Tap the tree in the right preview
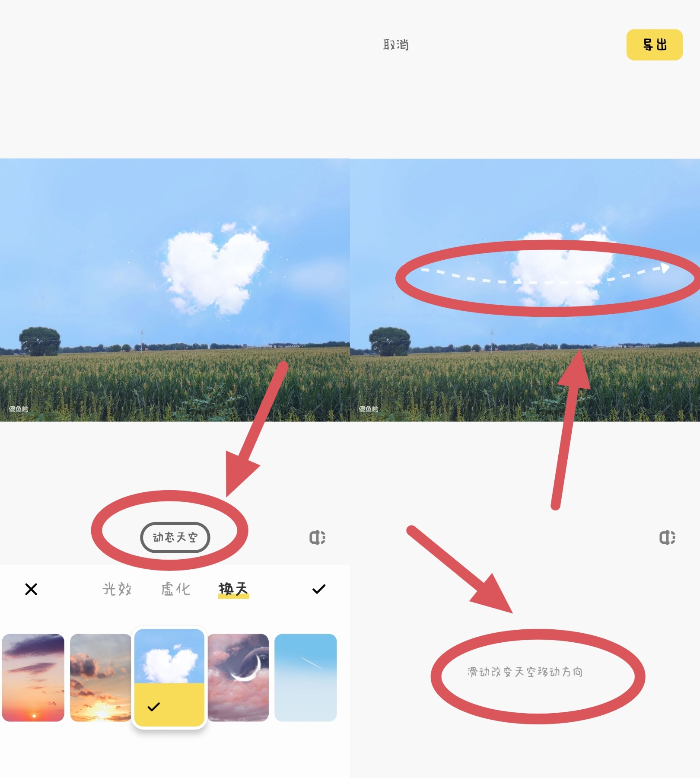This screenshot has width=700, height=778. click(x=390, y=341)
